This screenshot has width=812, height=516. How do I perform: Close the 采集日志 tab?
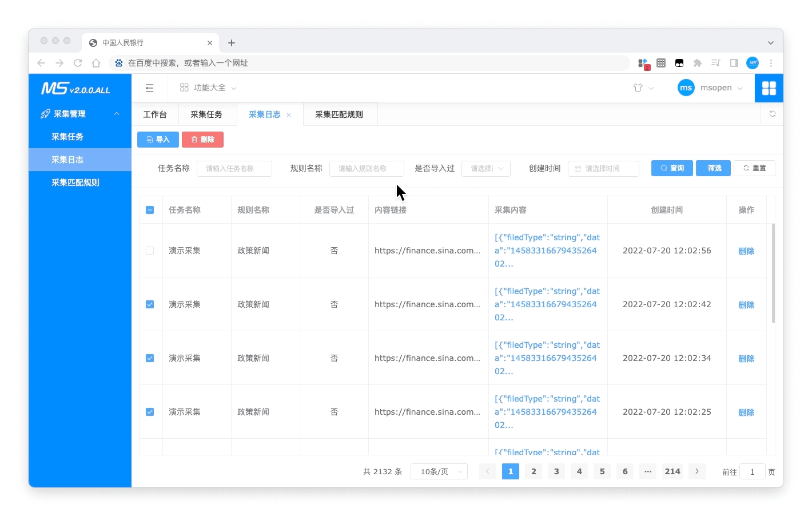289,115
